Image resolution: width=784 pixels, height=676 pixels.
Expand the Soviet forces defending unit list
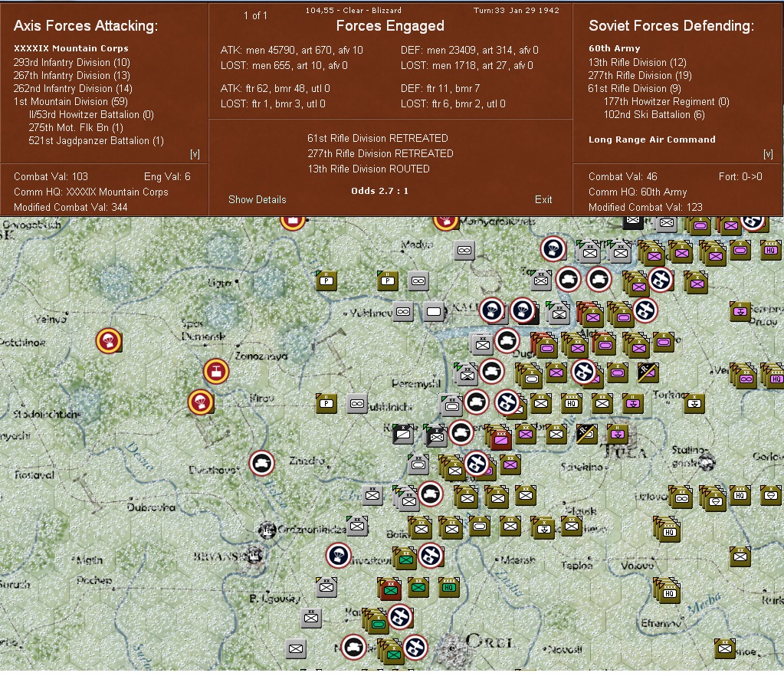[768, 154]
